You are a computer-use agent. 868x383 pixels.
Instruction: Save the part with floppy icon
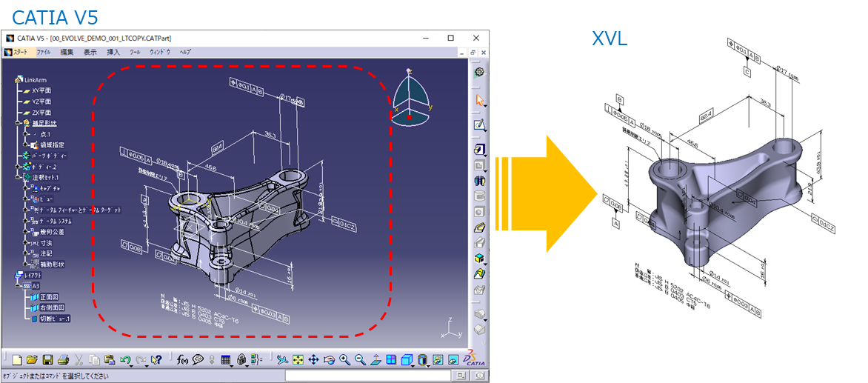pyautogui.click(x=47, y=360)
